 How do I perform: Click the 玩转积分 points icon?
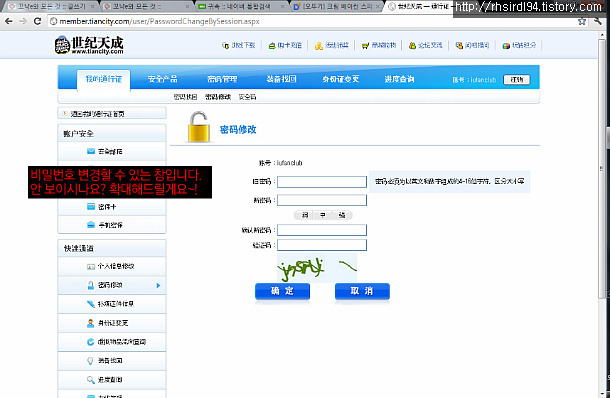(x=506, y=46)
